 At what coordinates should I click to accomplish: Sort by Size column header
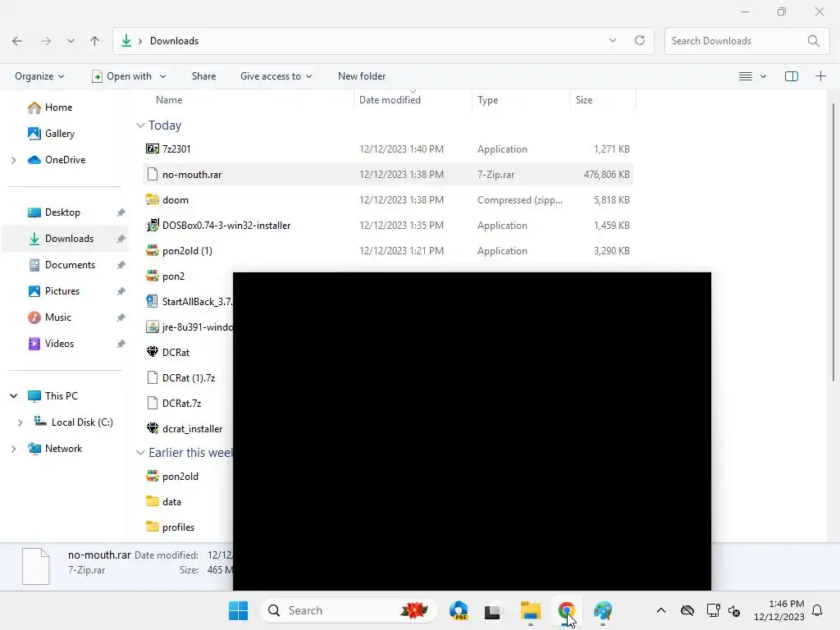click(x=584, y=99)
